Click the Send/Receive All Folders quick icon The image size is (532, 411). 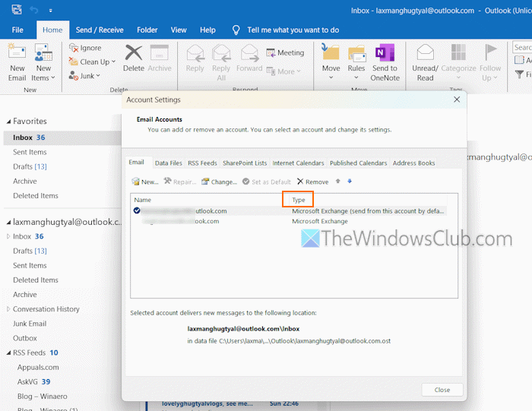pos(17,9)
